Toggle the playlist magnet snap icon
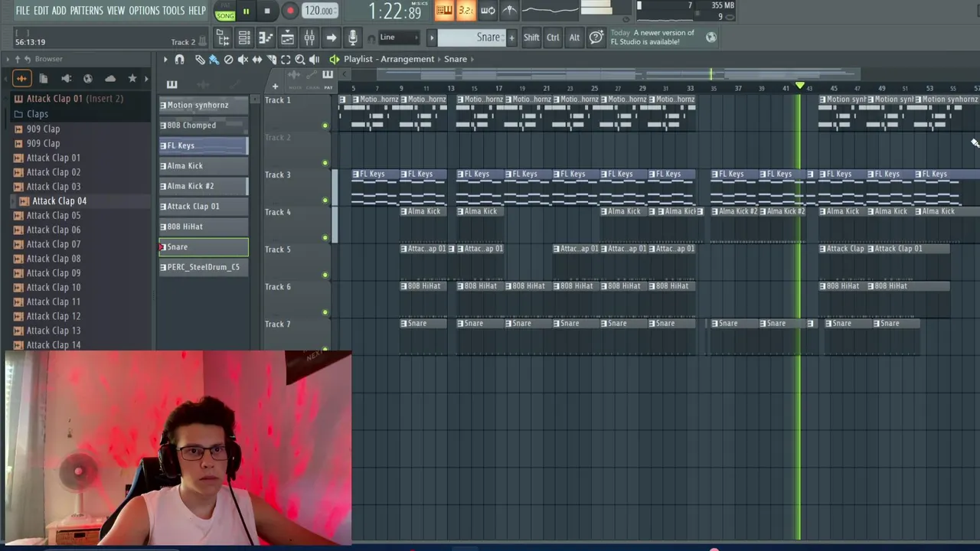This screenshot has width=980, height=551. click(x=179, y=59)
